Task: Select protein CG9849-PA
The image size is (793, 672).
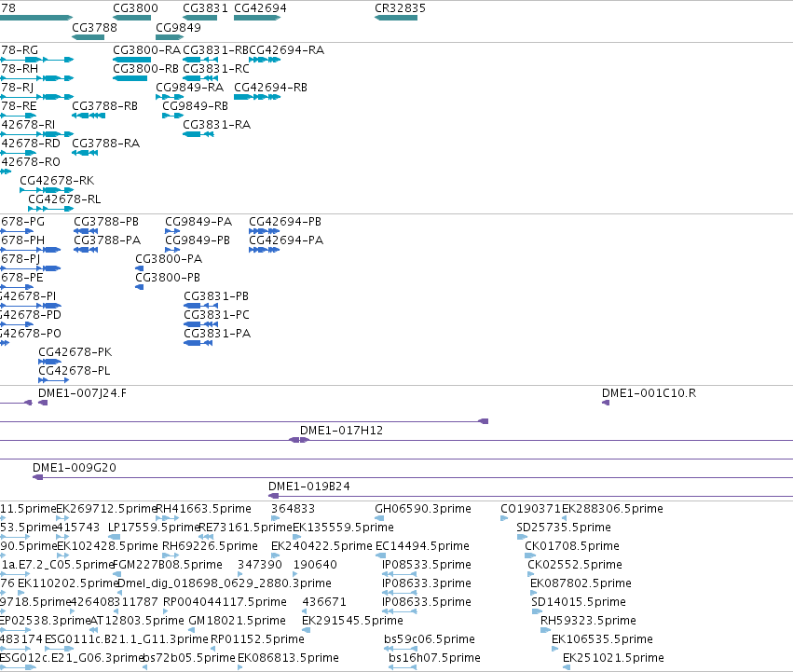Action: pyautogui.click(x=172, y=231)
